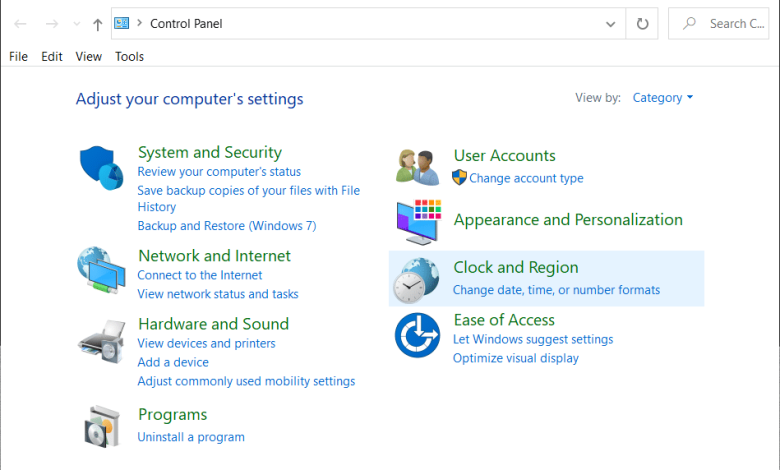The height and width of the screenshot is (470, 780).
Task: Open Backup and Restore (Windows 7) link
Action: pyautogui.click(x=227, y=226)
